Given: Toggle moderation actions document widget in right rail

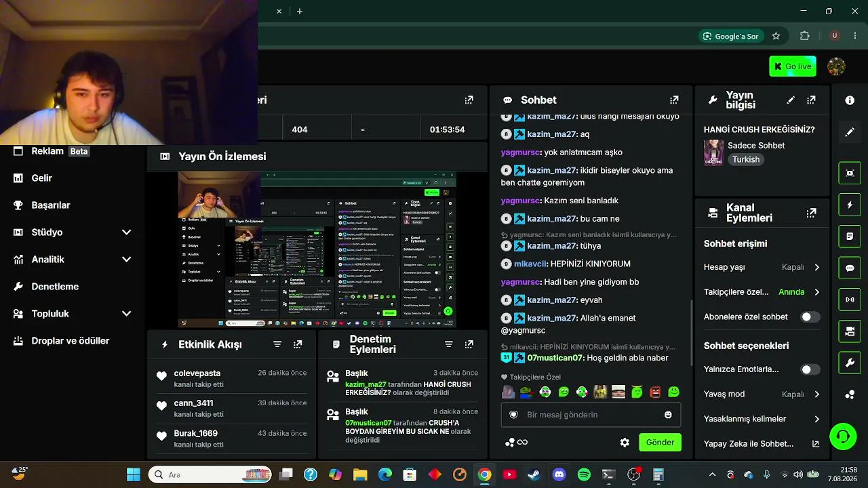Looking at the screenshot, I should [x=850, y=237].
